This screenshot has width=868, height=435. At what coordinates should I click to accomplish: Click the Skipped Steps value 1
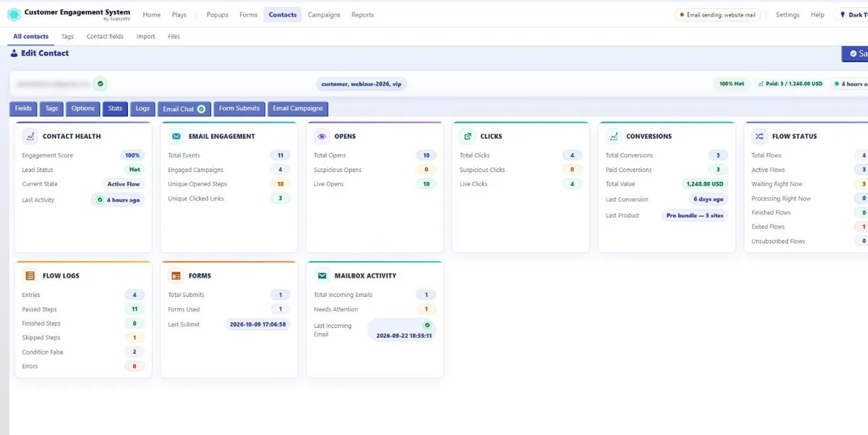(135, 337)
